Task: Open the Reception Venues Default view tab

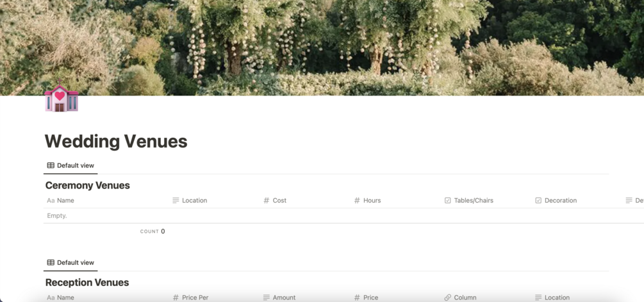Action: (70, 262)
